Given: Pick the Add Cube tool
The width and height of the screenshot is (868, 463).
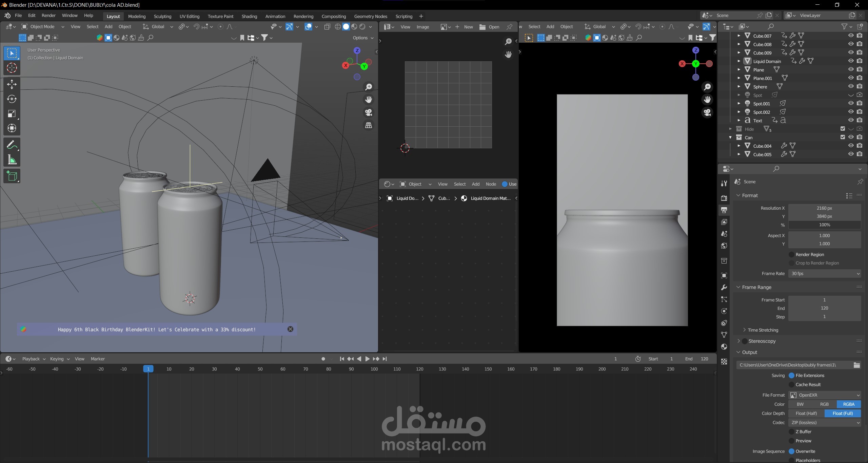Looking at the screenshot, I should pyautogui.click(x=12, y=176).
